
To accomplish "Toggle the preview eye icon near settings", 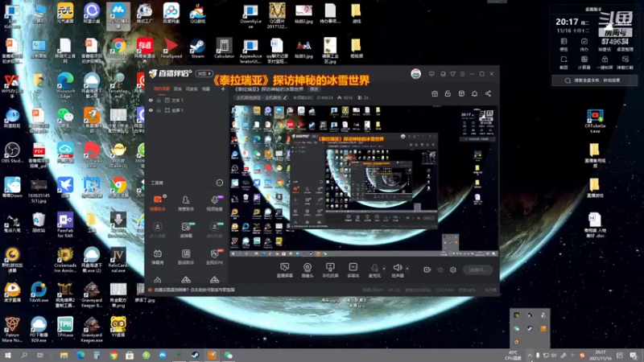I will 440,269.
